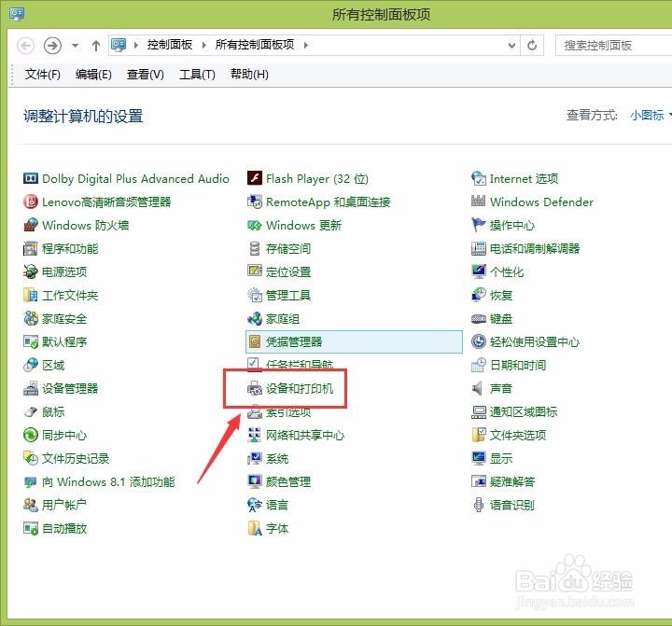Open the 电话和调制解调器 link
The image size is (672, 626).
pyautogui.click(x=534, y=248)
